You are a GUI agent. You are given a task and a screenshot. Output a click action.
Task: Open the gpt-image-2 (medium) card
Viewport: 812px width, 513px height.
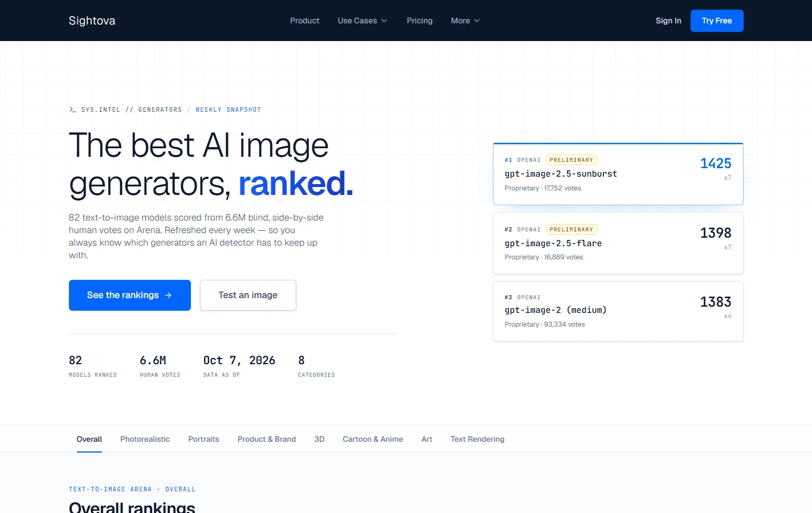618,311
